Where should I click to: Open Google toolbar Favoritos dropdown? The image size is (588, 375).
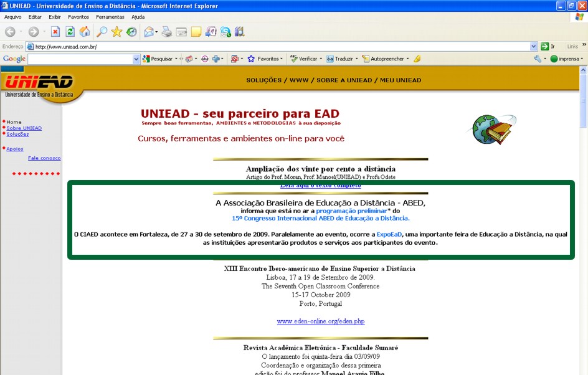282,59
